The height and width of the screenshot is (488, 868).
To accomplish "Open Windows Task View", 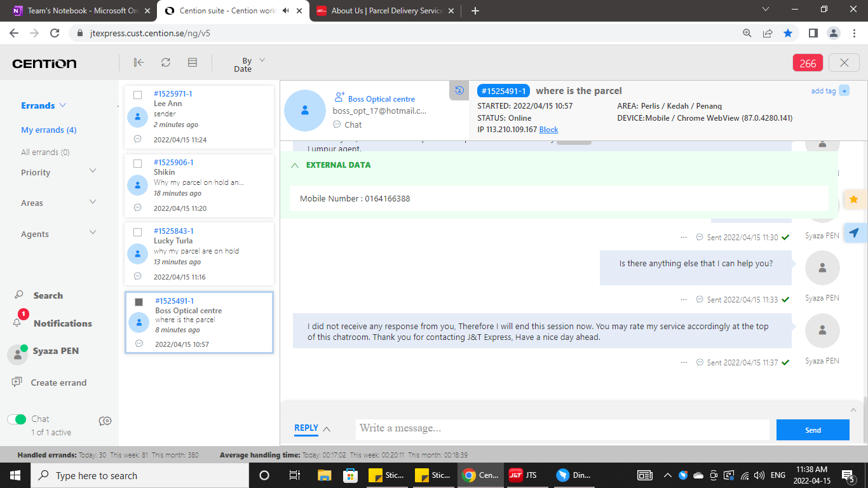I will click(295, 475).
